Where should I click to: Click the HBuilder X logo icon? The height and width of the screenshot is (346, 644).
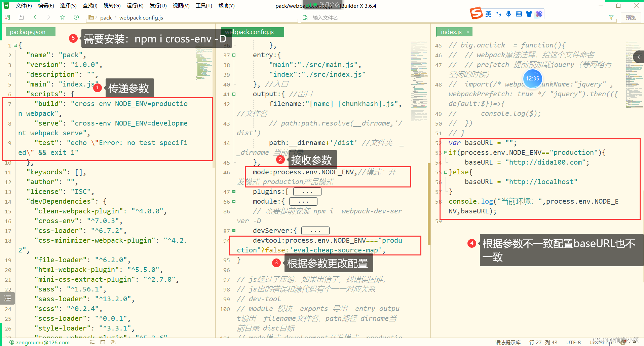click(x=6, y=5)
